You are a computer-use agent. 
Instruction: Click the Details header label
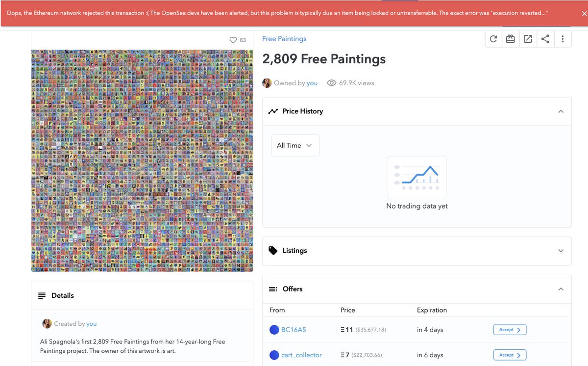(x=63, y=296)
